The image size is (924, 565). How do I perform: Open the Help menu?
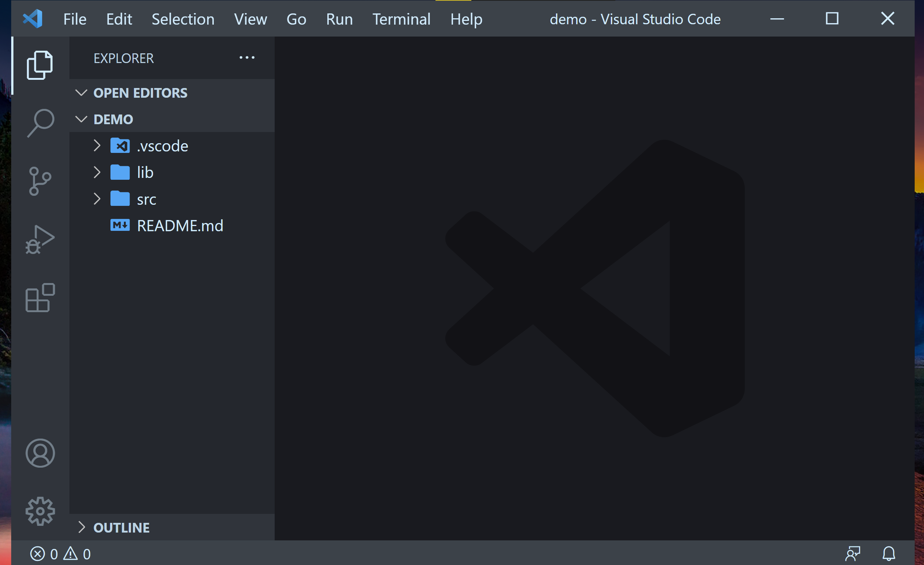(466, 19)
